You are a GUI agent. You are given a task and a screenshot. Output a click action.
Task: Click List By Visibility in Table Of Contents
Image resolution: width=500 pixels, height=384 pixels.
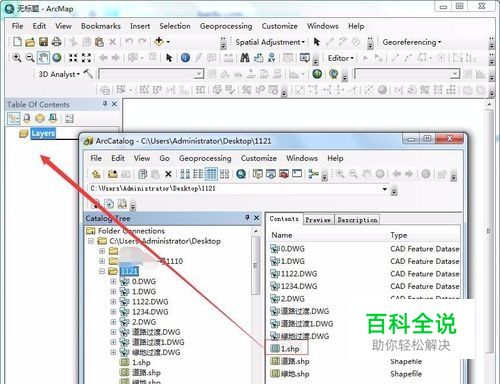(x=40, y=118)
